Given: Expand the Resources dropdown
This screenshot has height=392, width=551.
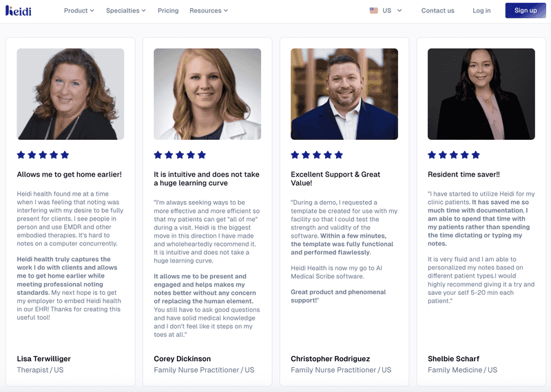Looking at the screenshot, I should [x=209, y=10].
